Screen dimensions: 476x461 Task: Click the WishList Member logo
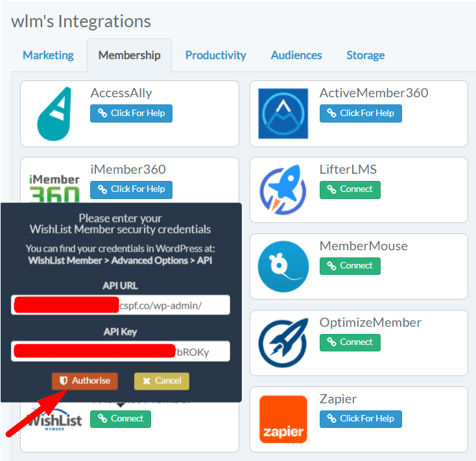click(54, 420)
